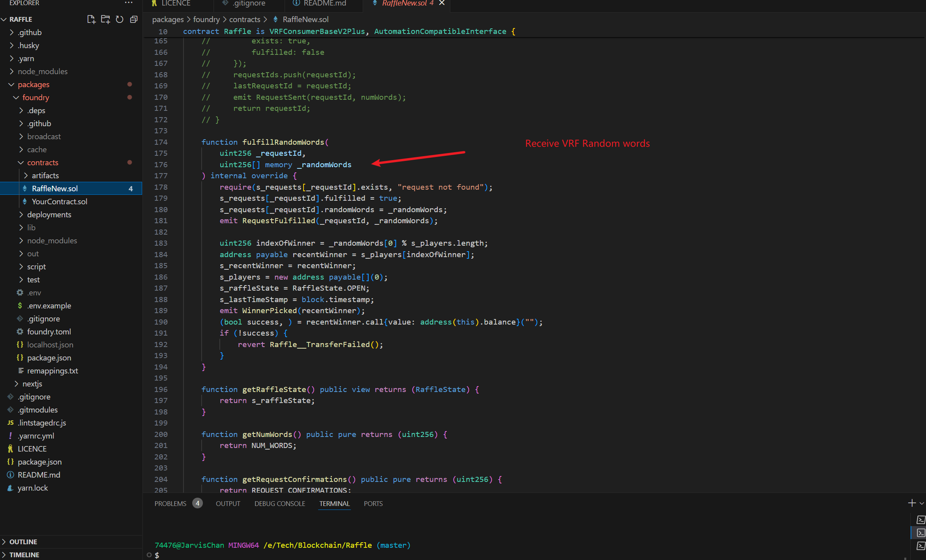Image resolution: width=926 pixels, height=560 pixels.
Task: Open the LICENCE file in Explorer
Action: pyautogui.click(x=71, y=449)
